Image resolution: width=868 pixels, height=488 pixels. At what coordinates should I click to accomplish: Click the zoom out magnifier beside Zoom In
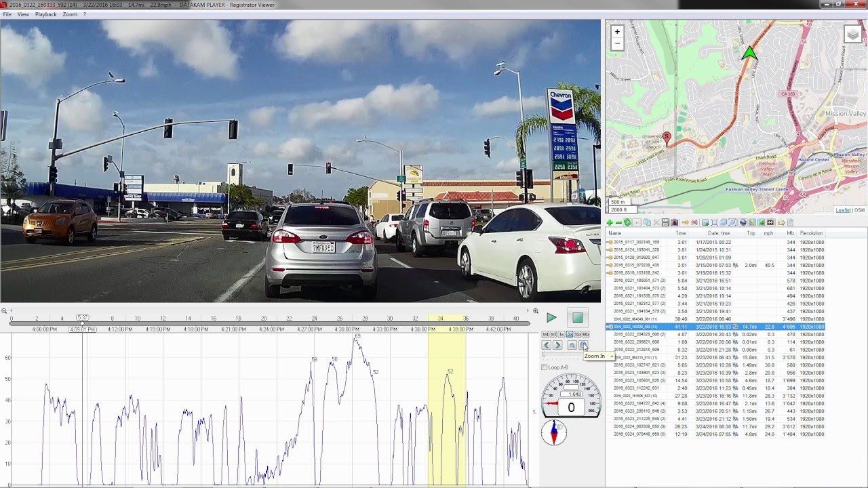click(x=572, y=345)
